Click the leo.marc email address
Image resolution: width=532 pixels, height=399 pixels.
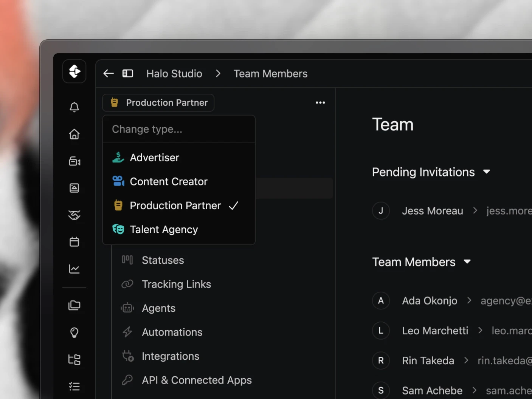pyautogui.click(x=512, y=331)
